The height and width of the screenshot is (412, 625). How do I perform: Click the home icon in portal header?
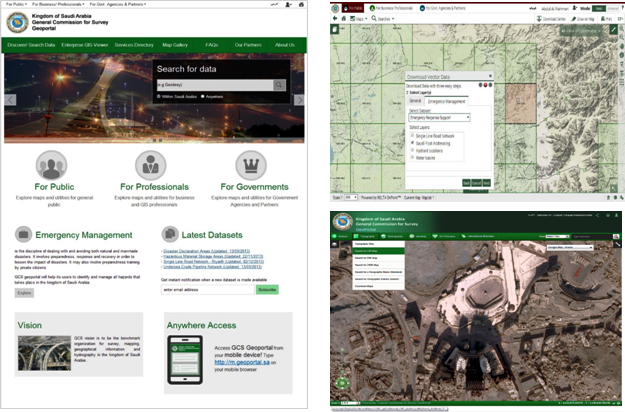coord(301,4)
